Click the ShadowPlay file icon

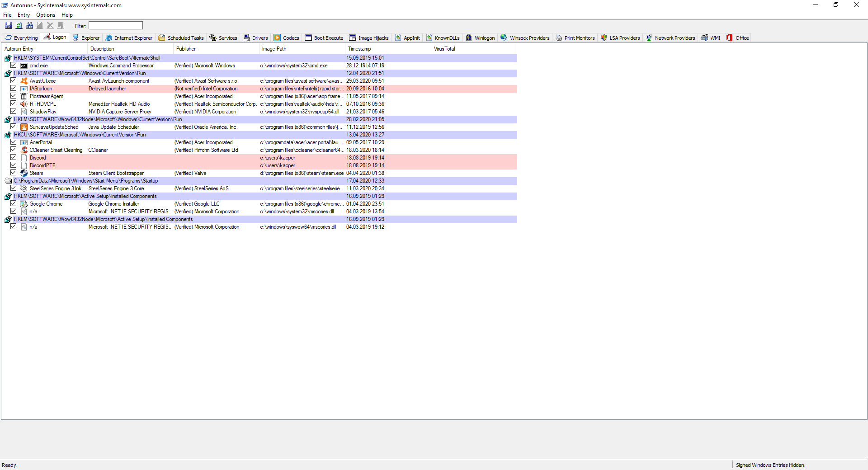tap(24, 112)
